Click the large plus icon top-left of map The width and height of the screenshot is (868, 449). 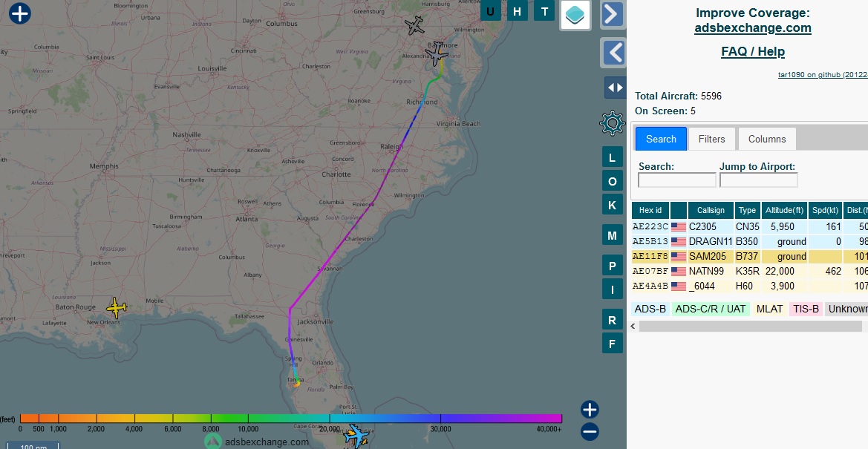click(x=20, y=13)
